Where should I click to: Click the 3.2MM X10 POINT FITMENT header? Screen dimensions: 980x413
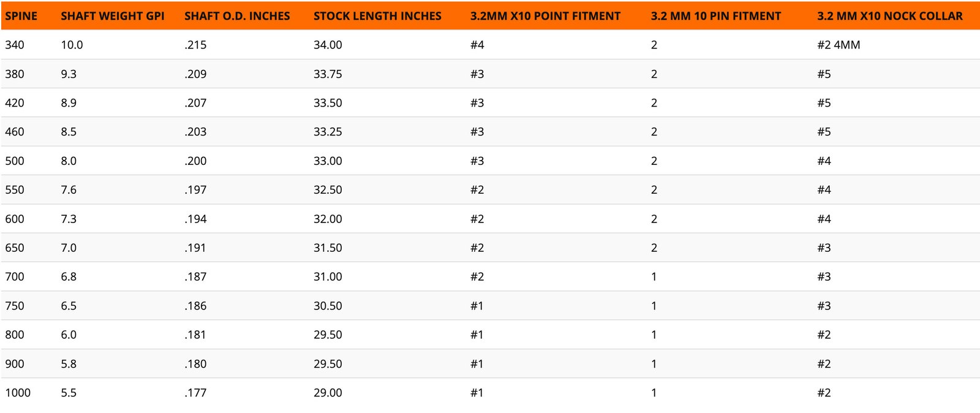(x=545, y=17)
